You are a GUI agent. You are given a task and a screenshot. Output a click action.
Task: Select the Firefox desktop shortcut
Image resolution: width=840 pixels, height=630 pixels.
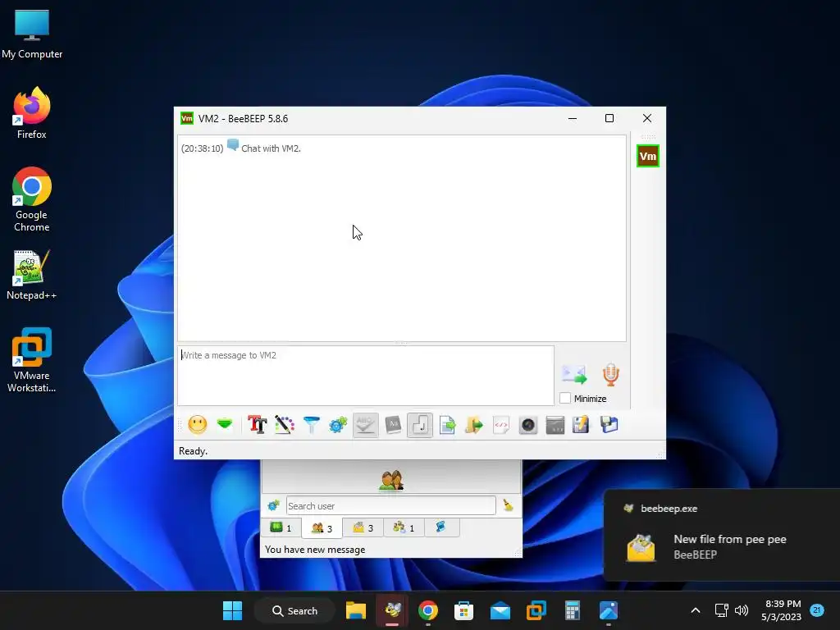(32, 113)
